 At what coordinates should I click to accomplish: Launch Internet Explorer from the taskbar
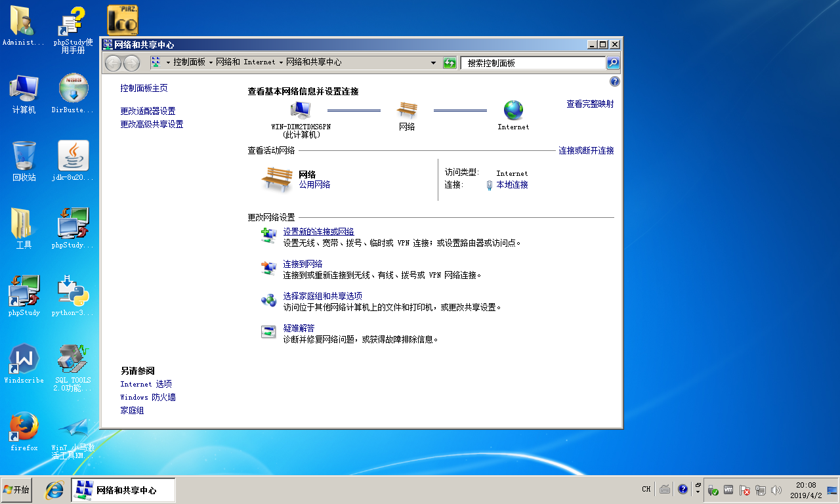(54, 490)
